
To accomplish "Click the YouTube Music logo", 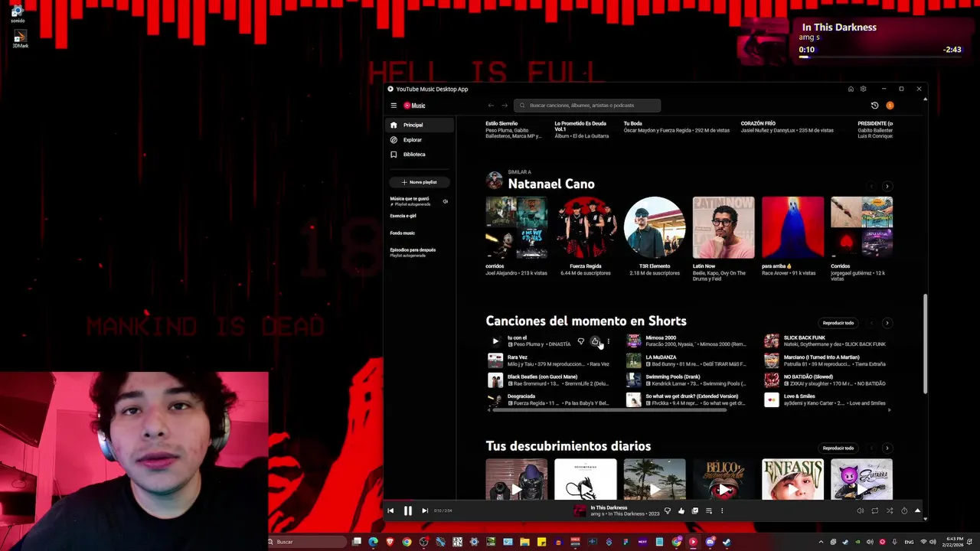I will coord(414,106).
